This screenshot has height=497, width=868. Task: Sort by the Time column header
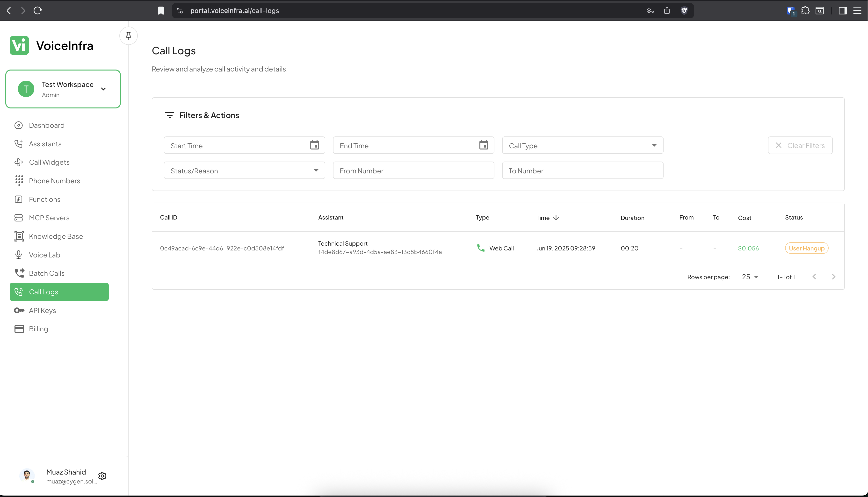click(542, 218)
